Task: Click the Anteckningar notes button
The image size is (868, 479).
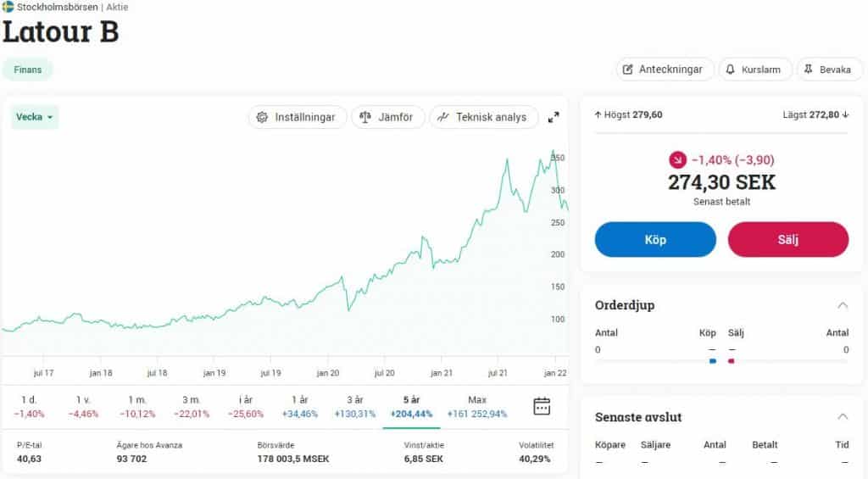Action: [663, 70]
